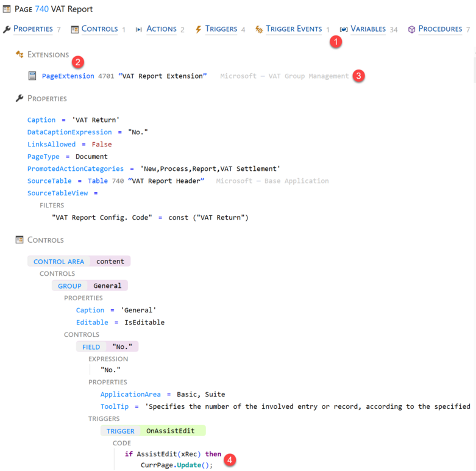Click the Procedures cube icon
The image size is (476, 471).
point(411,29)
